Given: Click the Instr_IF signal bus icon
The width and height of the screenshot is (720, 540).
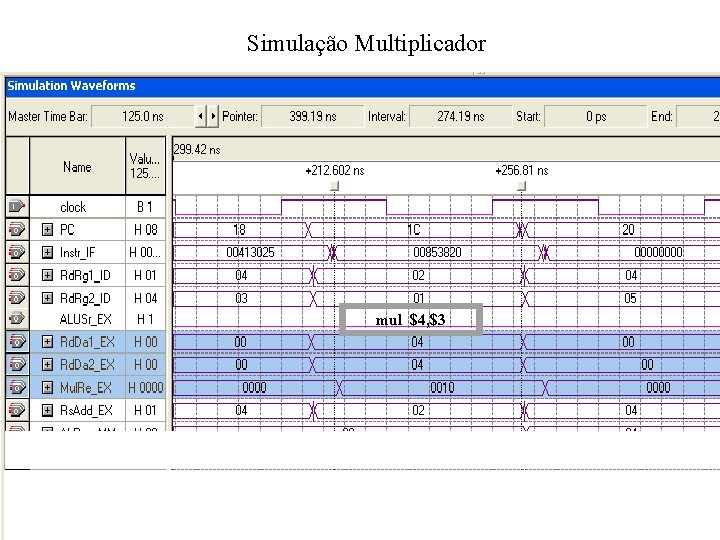Looking at the screenshot, I should pos(17,252).
